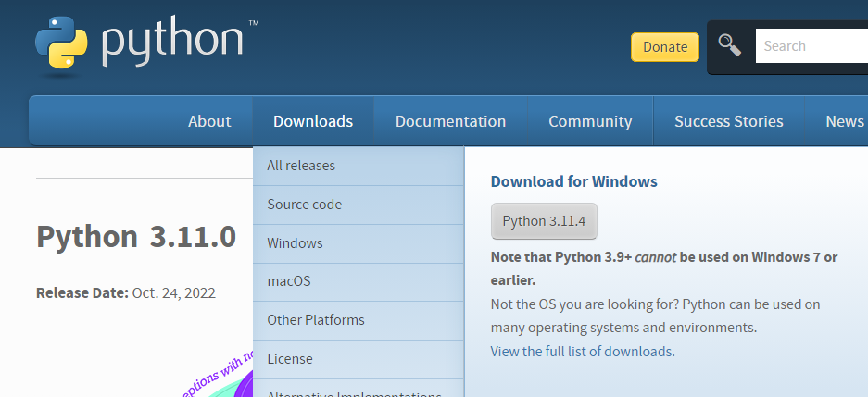Screen dimensions: 868x397
Task: Click the Download for Windows heading
Action: click(x=573, y=181)
